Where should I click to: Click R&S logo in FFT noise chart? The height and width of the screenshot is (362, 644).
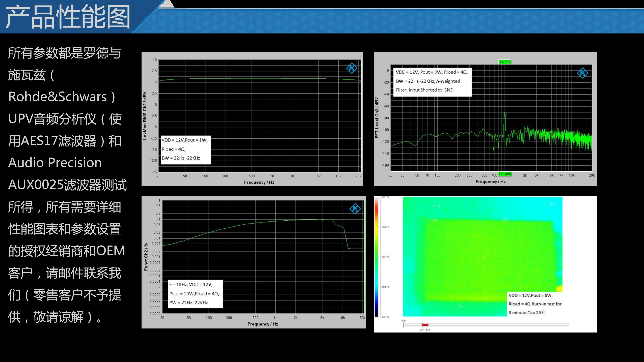582,73
